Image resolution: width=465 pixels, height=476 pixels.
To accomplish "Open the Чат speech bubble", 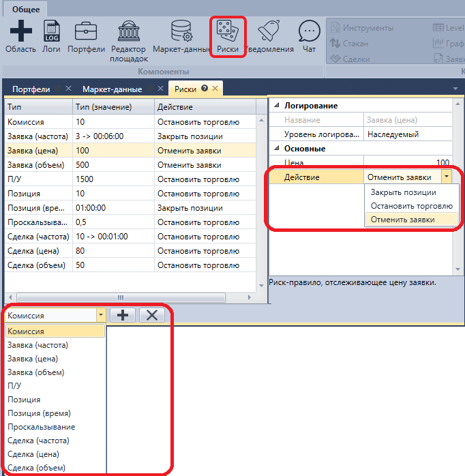I will coord(309,36).
